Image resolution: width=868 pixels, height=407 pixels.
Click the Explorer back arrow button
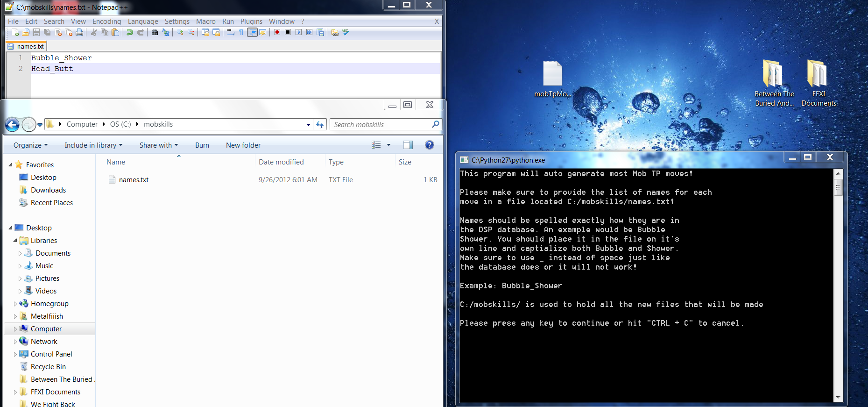[x=12, y=125]
